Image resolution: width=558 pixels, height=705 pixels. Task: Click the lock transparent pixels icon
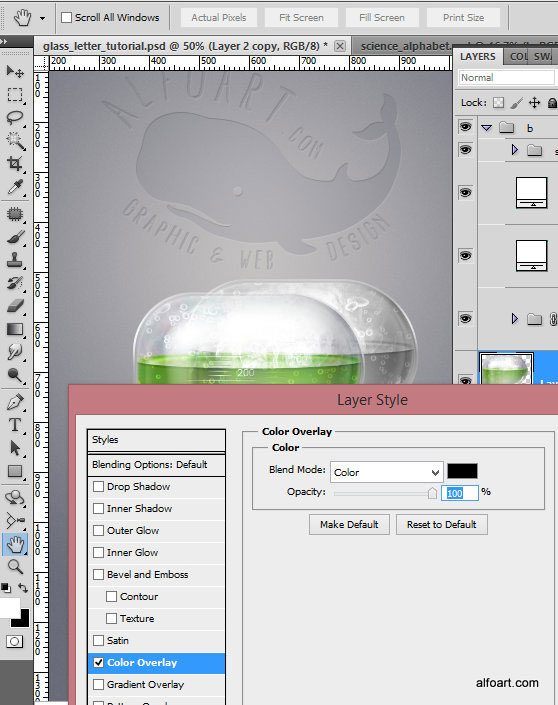pos(498,103)
